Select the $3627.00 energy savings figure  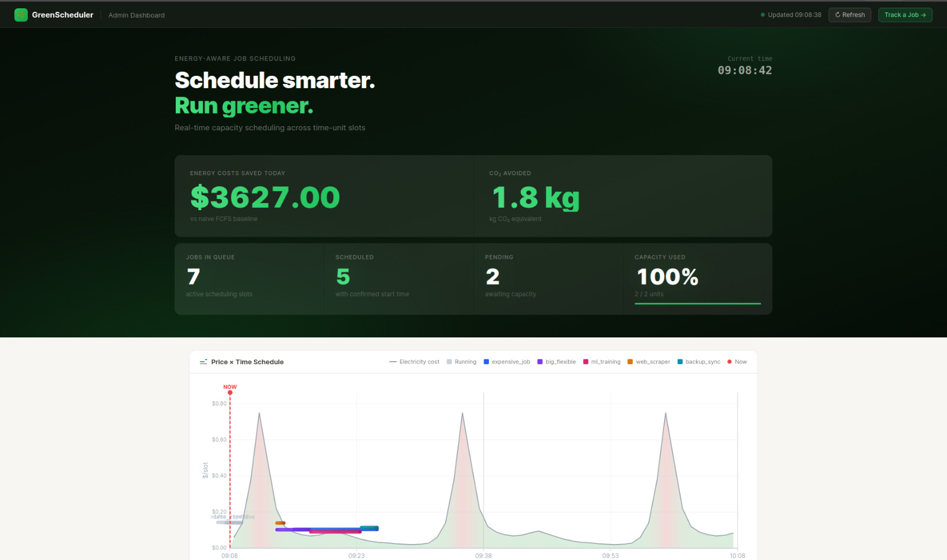pos(265,197)
